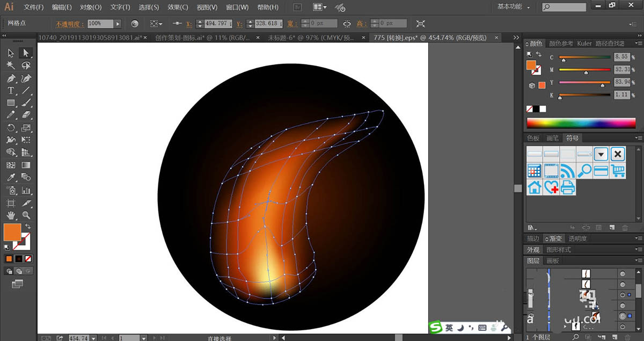
Task: Select the Artboard tool
Action: 11,203
